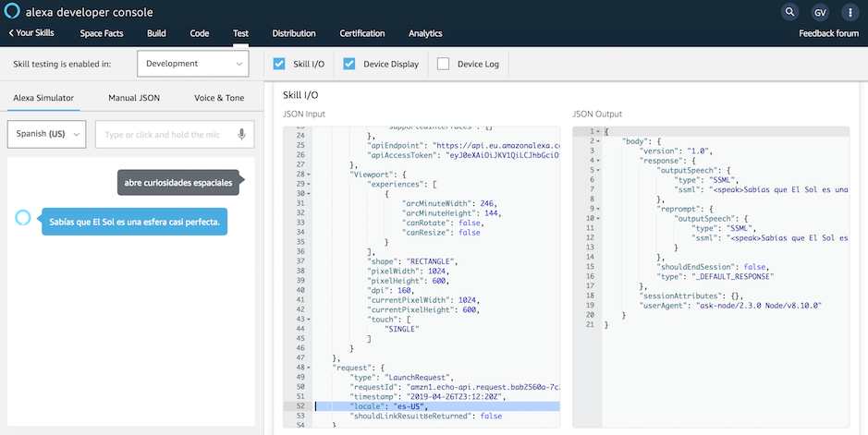Switch to the Manual JSON tab

(134, 98)
